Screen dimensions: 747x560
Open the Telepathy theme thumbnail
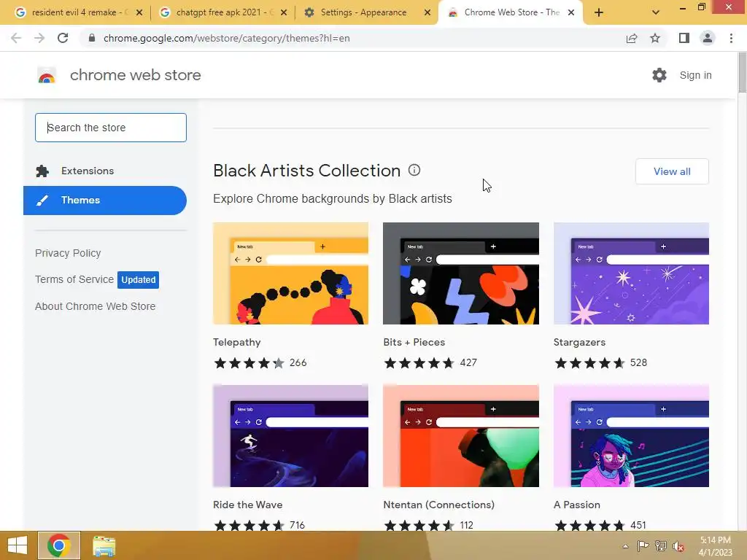(x=290, y=273)
